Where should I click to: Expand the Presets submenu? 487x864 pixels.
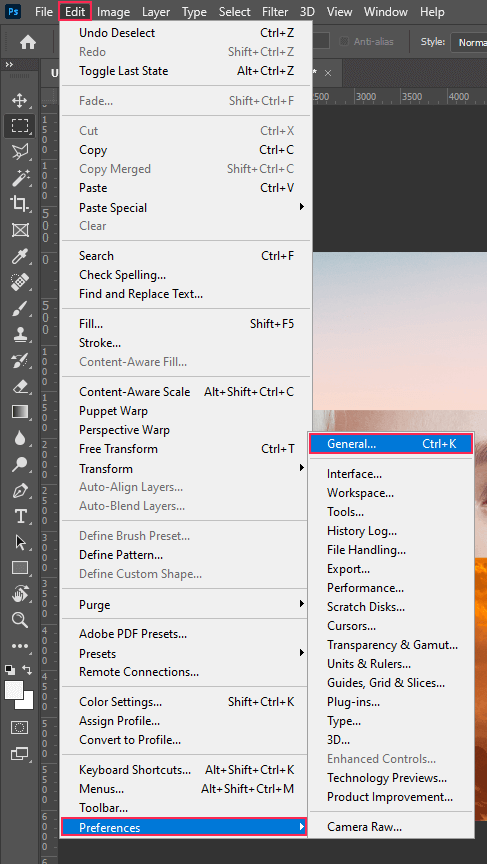click(301, 653)
